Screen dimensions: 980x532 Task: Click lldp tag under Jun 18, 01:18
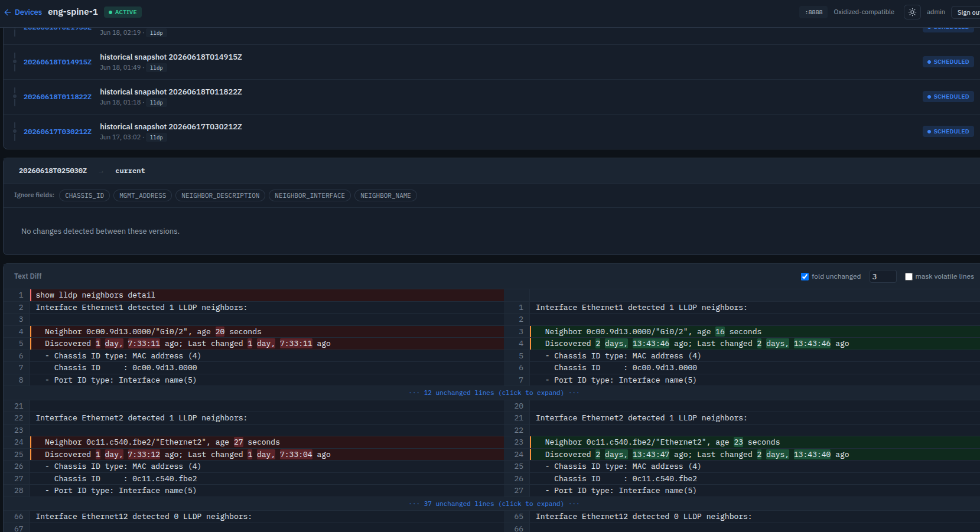157,103
